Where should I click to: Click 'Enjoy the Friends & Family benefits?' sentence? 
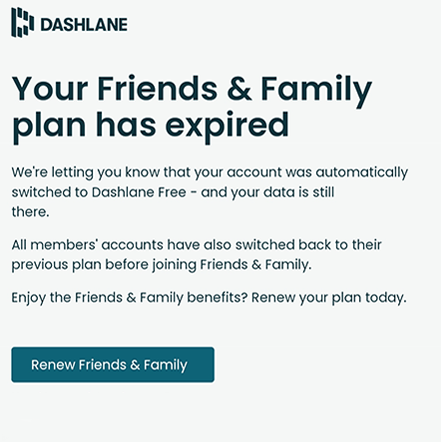point(130,298)
